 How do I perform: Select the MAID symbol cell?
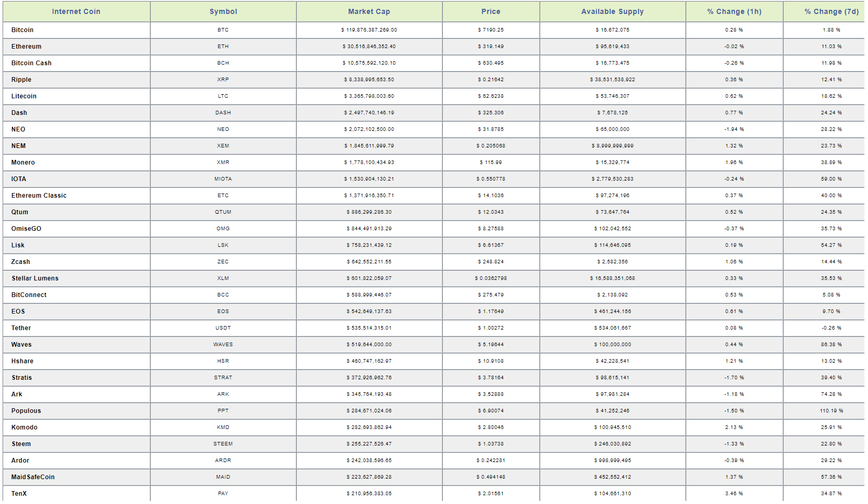click(x=223, y=477)
